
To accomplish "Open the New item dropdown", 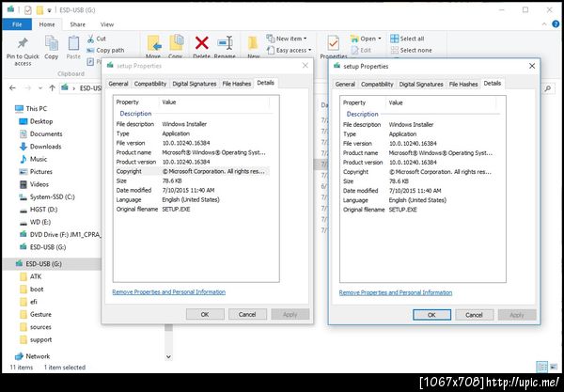I will 287,39.
